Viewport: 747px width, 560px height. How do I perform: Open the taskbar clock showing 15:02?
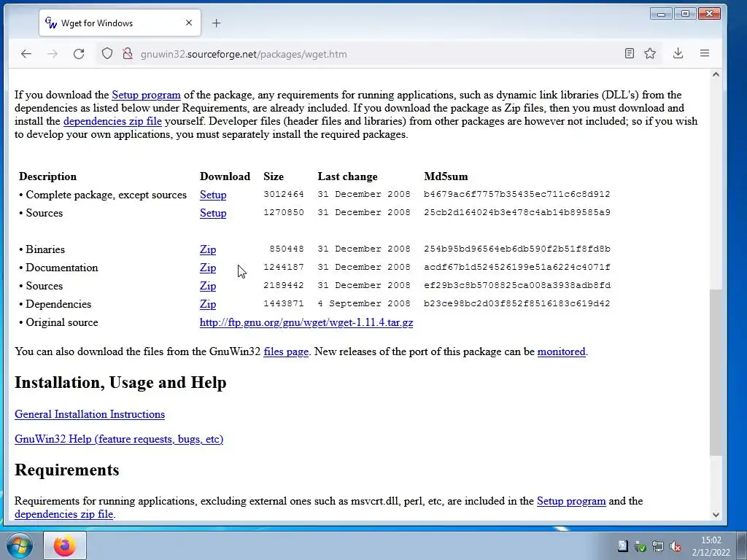pos(711,546)
